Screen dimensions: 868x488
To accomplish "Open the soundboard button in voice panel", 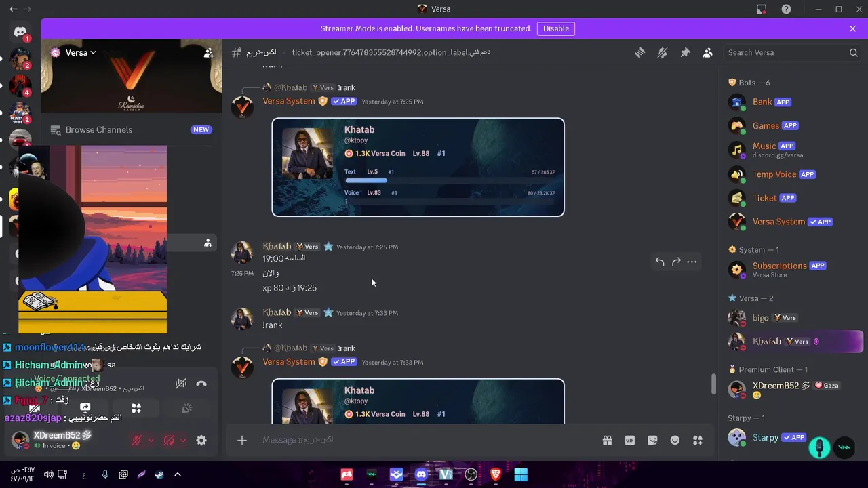I will (x=186, y=408).
